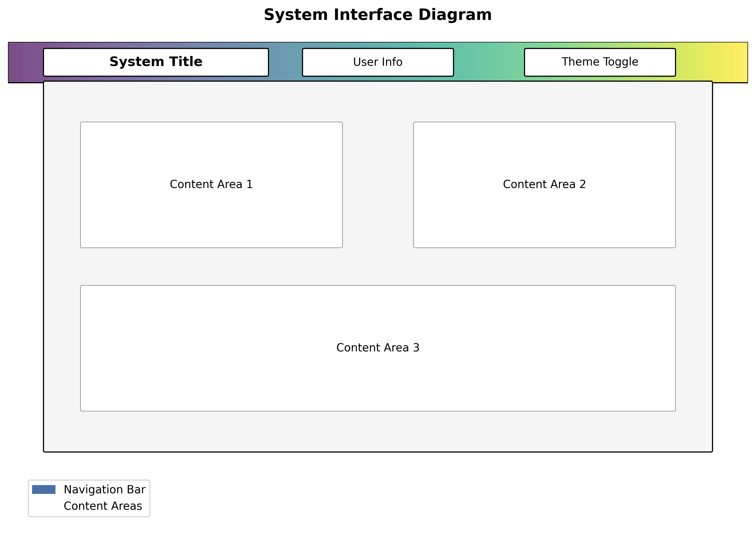Click the Navigation Bar legend label
The image size is (756, 540).
pyautogui.click(x=105, y=489)
